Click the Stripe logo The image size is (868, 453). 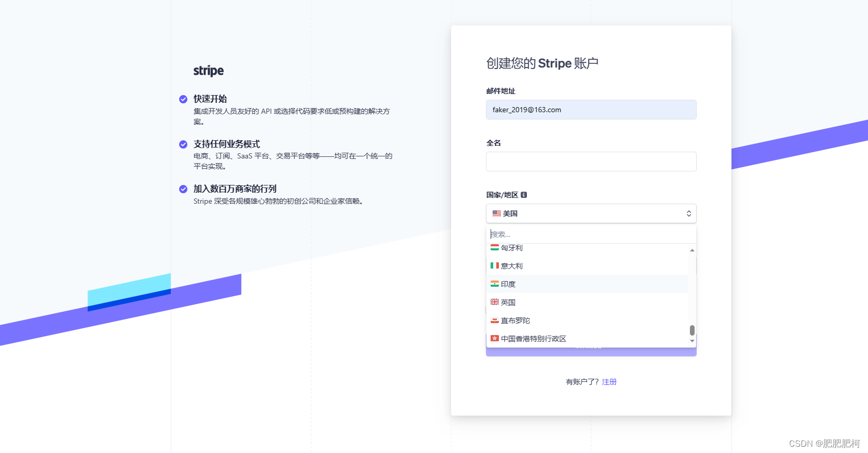click(x=208, y=71)
